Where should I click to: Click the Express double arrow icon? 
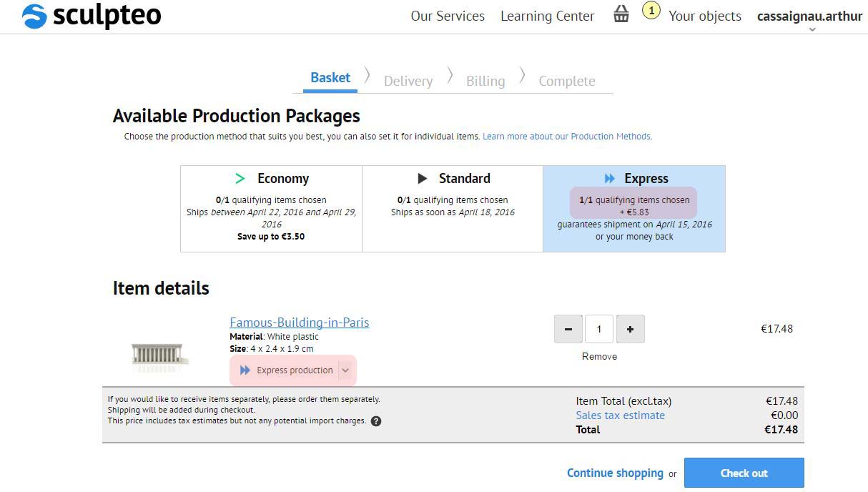[609, 179]
